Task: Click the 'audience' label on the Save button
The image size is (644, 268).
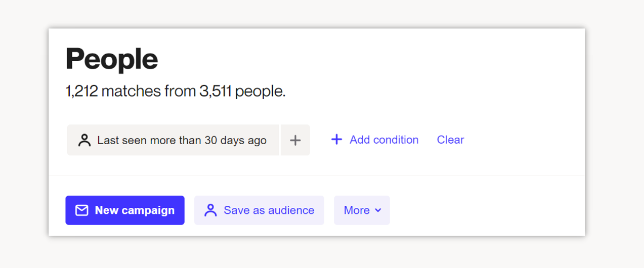Action: 291,210
